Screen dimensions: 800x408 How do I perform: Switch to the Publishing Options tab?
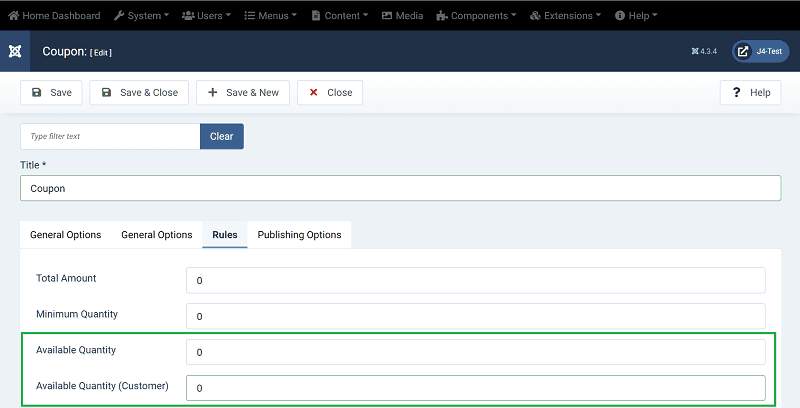[299, 235]
